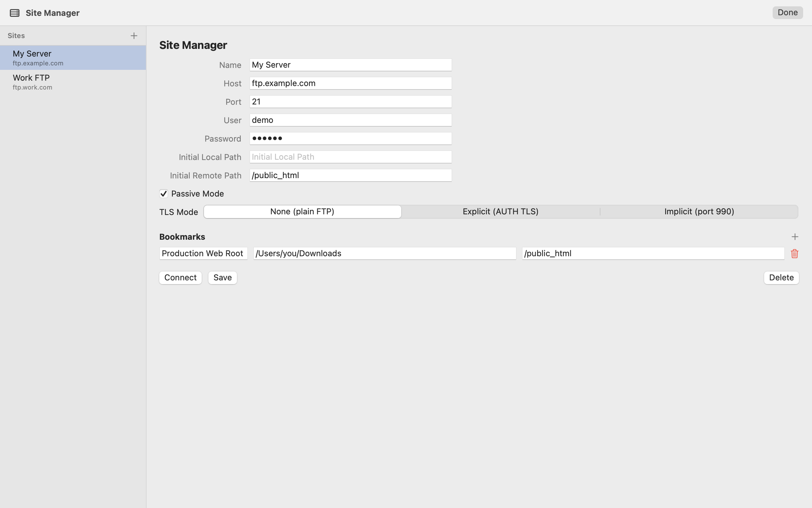Select Explicit (AUTH TLS) mode

point(500,212)
